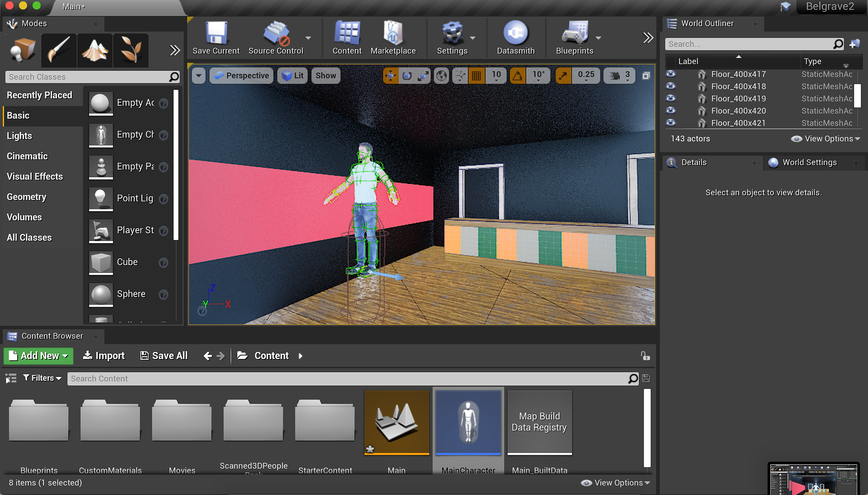Launch Datasmith importer
Image resolution: width=868 pixels, height=495 pixels.
[516, 38]
